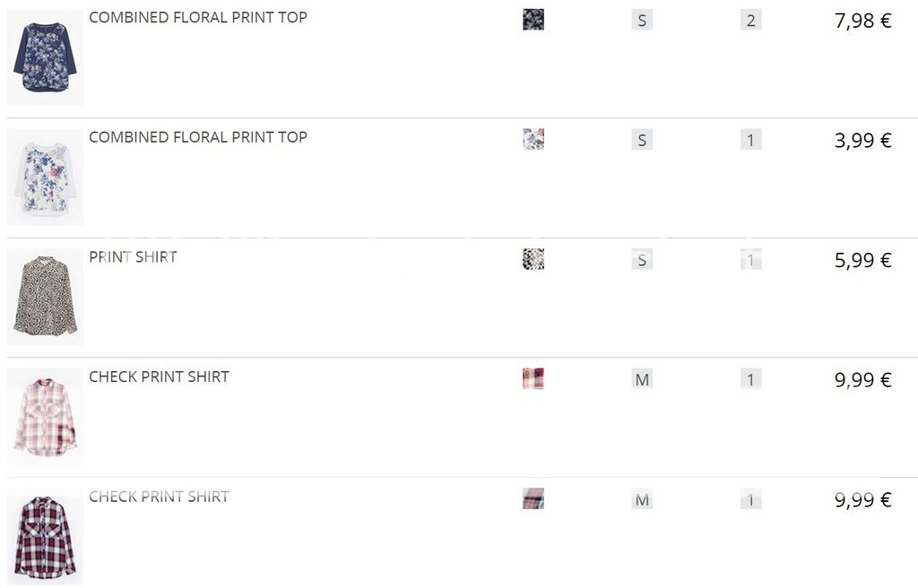View the leopard print shirt thumbnail

click(x=45, y=297)
